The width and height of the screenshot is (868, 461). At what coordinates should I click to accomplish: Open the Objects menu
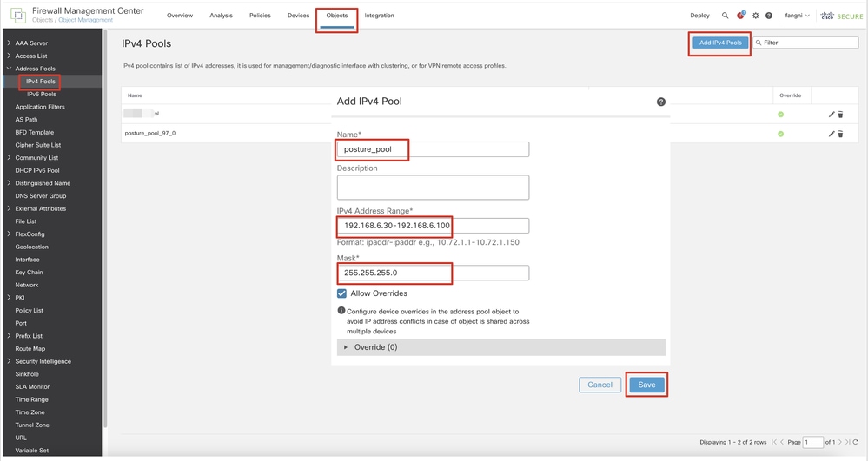336,16
